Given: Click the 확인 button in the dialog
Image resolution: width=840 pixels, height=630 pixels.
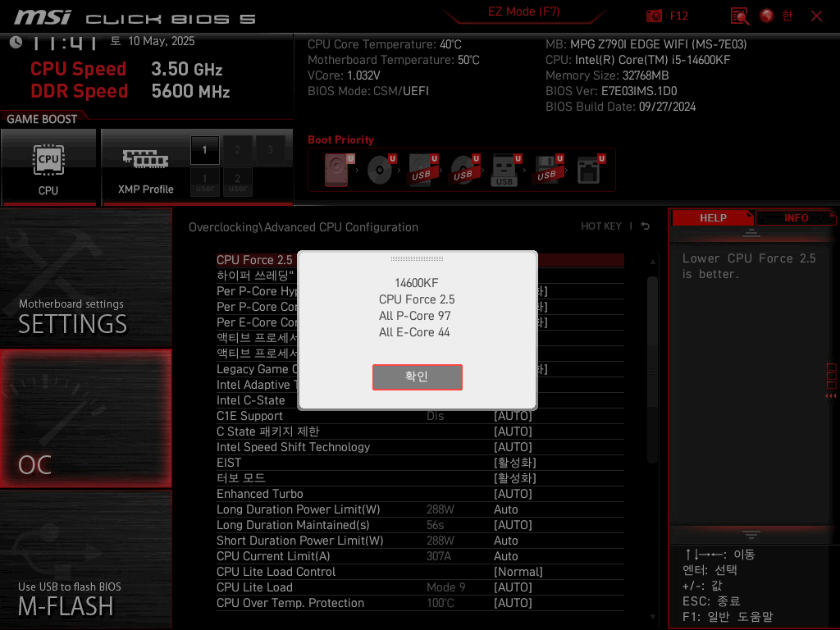Looking at the screenshot, I should (x=417, y=377).
